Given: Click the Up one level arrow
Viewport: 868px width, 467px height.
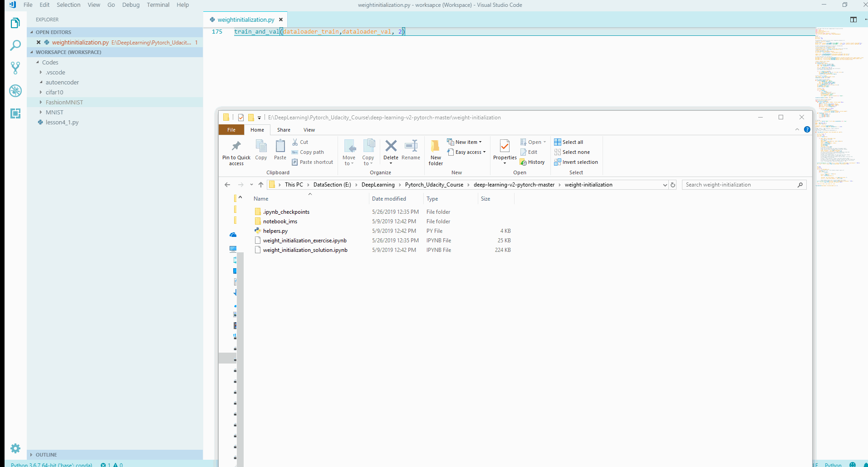Looking at the screenshot, I should click(261, 185).
